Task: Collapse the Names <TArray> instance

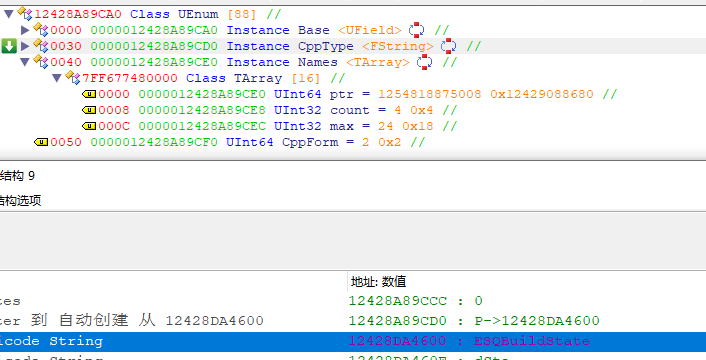Action: 25,62
